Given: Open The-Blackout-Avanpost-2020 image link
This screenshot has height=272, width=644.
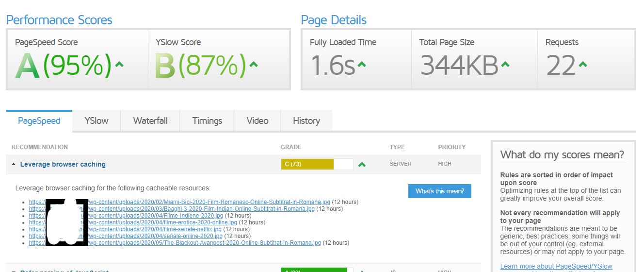Looking at the screenshot, I should click(x=175, y=243).
